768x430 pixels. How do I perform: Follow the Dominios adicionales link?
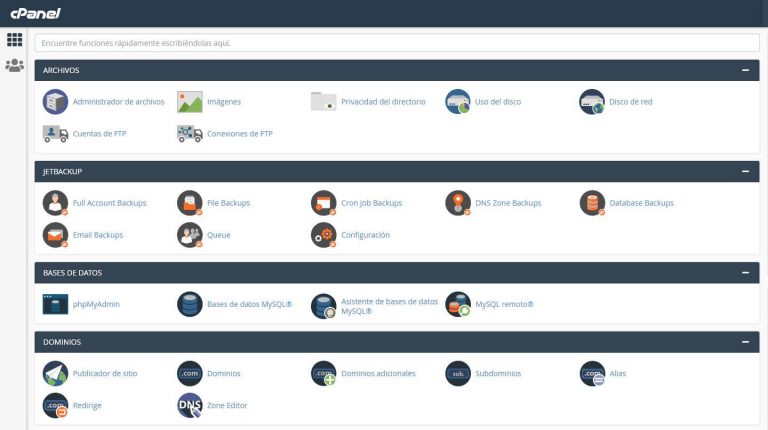tap(378, 374)
